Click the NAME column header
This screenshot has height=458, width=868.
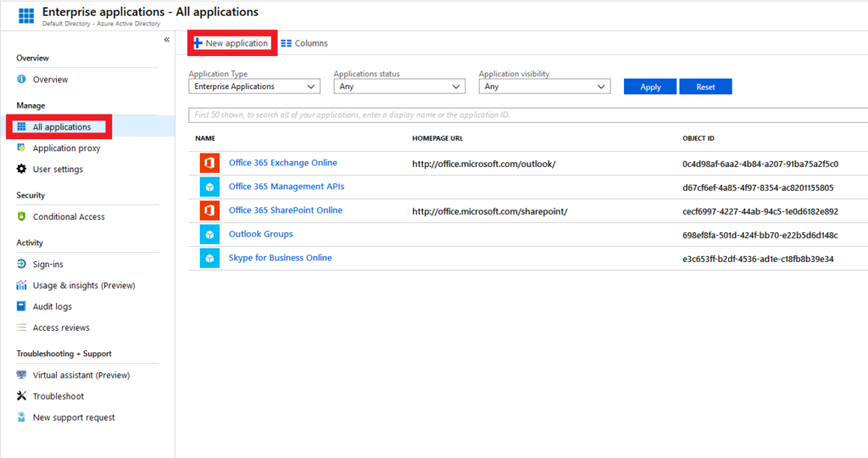(x=205, y=138)
